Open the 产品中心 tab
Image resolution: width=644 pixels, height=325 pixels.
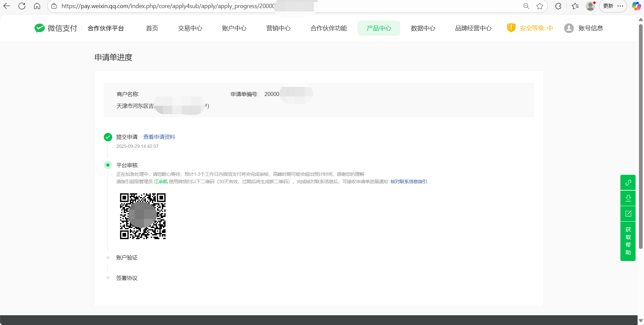[x=379, y=28]
